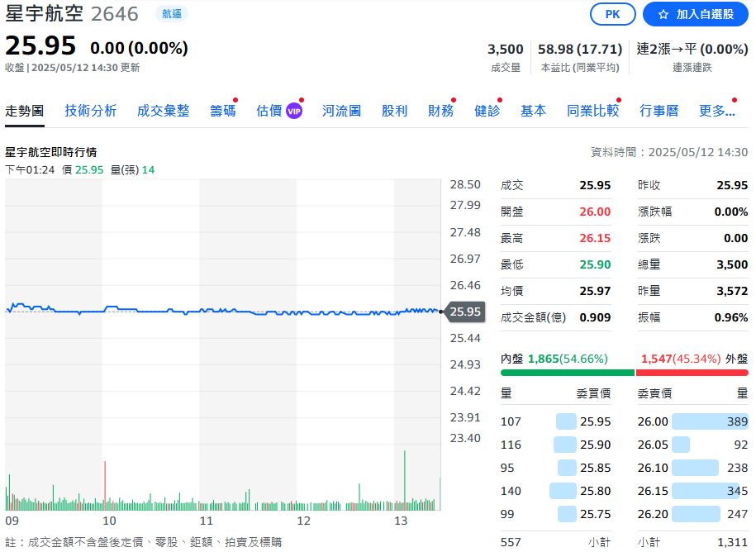
Task: Add stock to watchlist (加入自選股)
Action: [x=695, y=15]
